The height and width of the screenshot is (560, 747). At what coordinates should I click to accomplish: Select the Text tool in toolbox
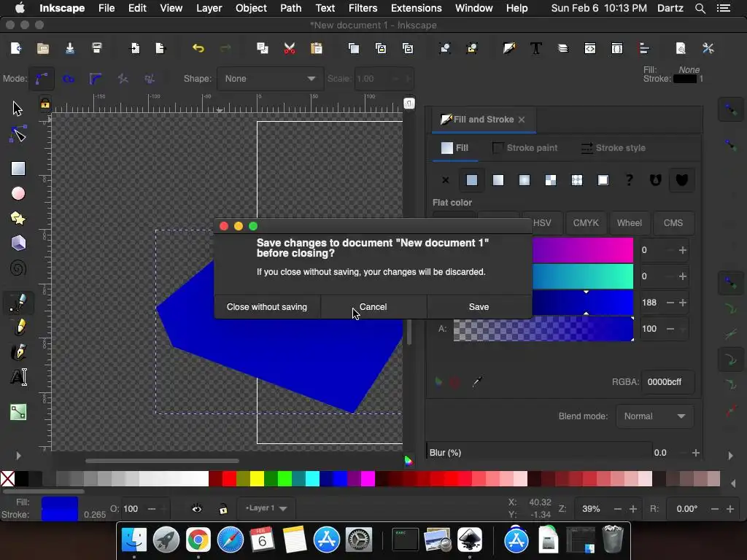coord(18,378)
